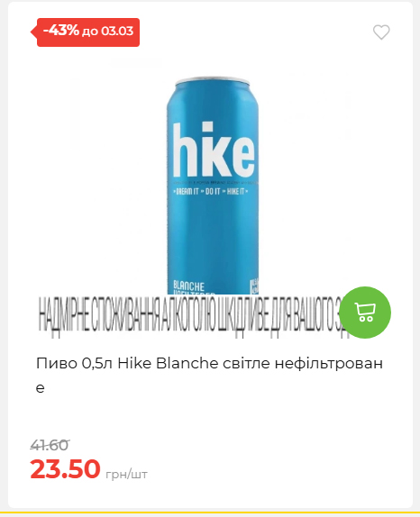Click the cart icon inside green circle
Screen dimensions: 420x517
[365, 313]
